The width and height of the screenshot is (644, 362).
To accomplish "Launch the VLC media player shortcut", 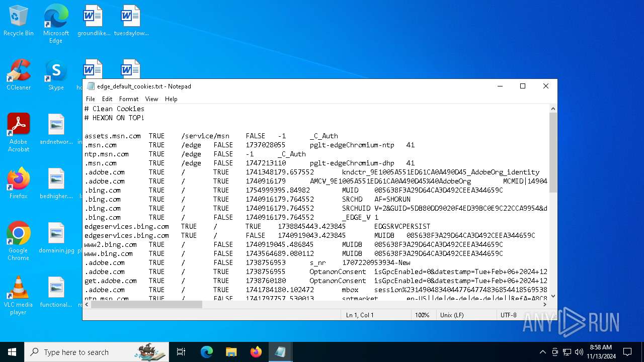I will point(19,296).
